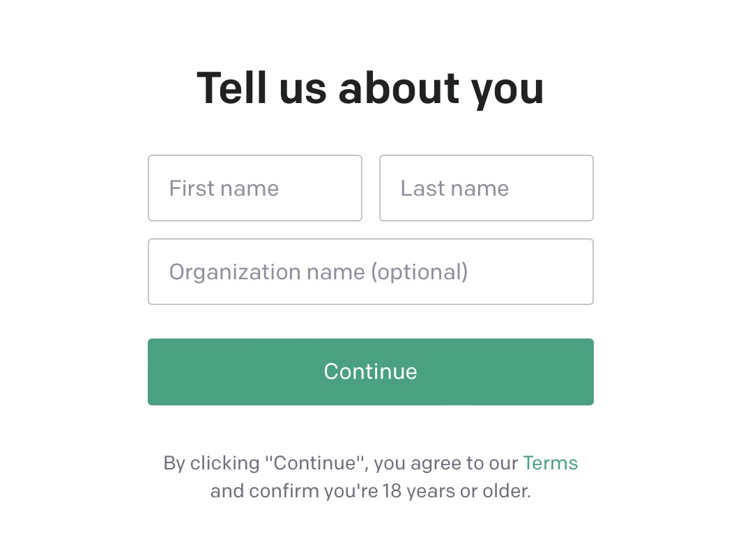750x560 pixels.
Task: Activate the optional organization name input
Action: coord(370,272)
